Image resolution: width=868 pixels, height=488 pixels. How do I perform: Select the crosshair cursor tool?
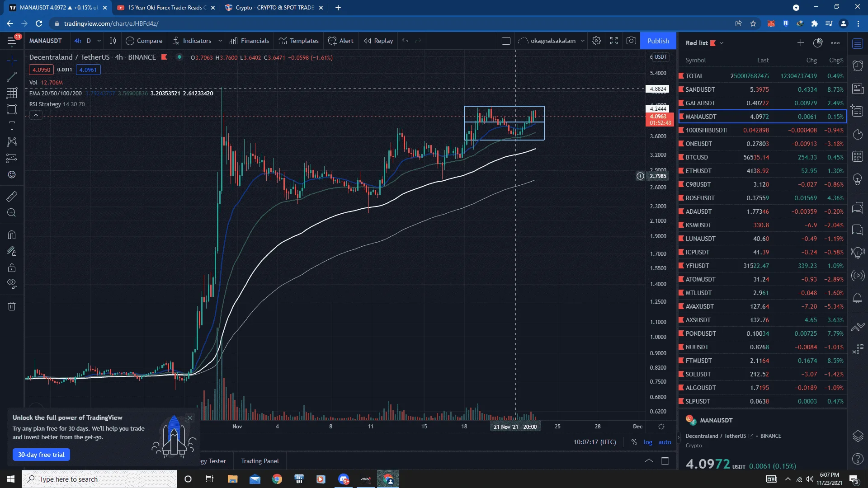12,60
